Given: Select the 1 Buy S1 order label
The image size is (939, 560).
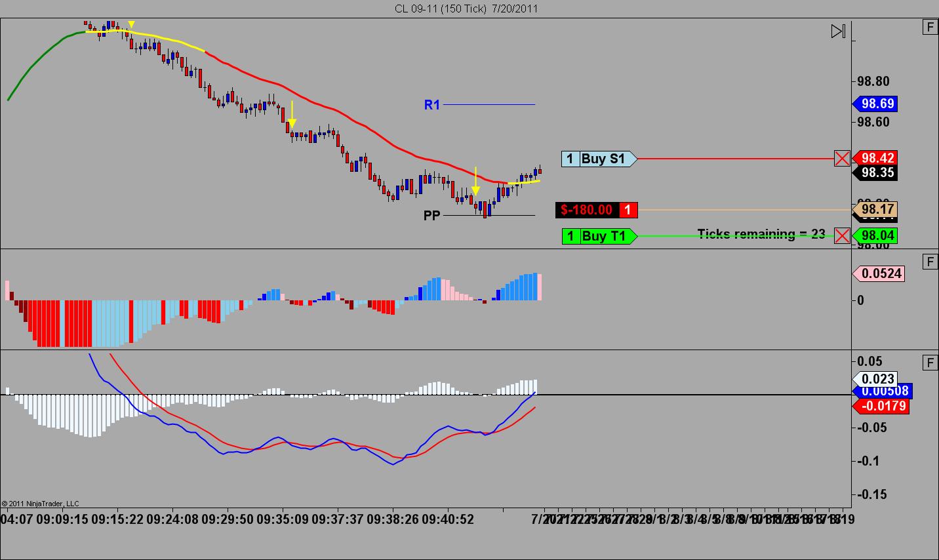Looking at the screenshot, I should pyautogui.click(x=599, y=159).
